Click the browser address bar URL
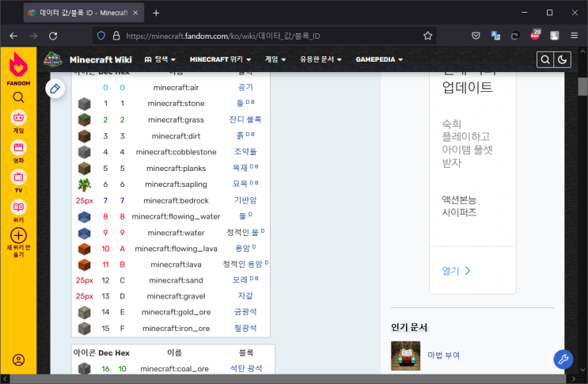Viewport: 588px width, 384px height. click(x=222, y=36)
